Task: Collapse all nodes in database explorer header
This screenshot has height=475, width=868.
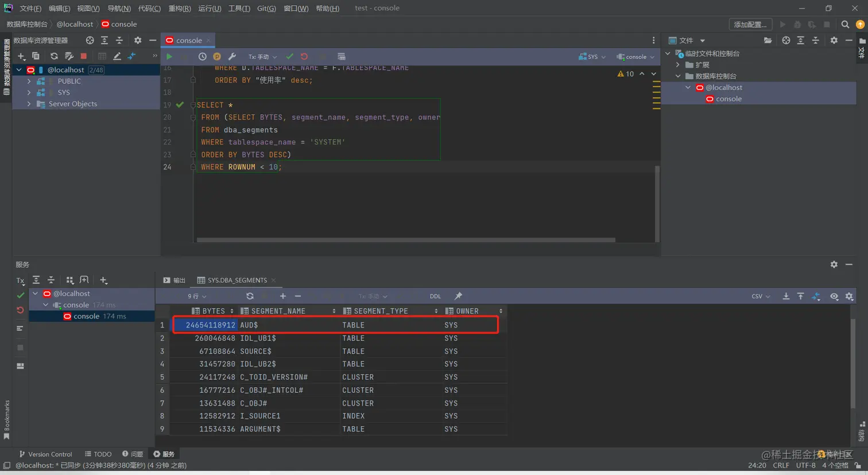Action: pos(119,40)
